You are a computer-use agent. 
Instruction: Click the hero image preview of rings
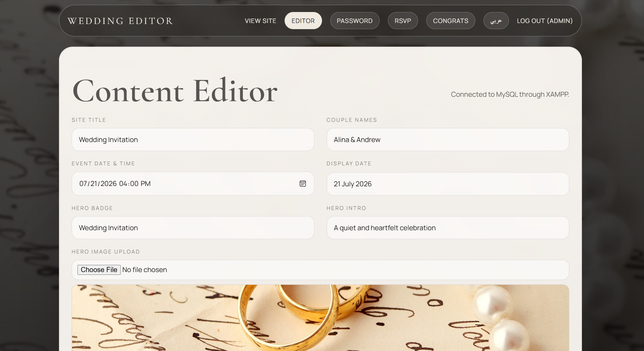click(320, 317)
